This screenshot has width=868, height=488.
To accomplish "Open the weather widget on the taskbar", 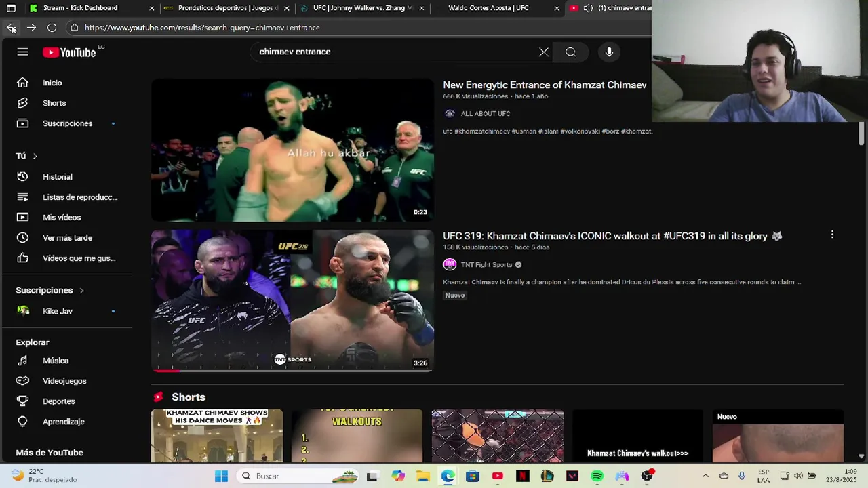I will [x=44, y=476].
